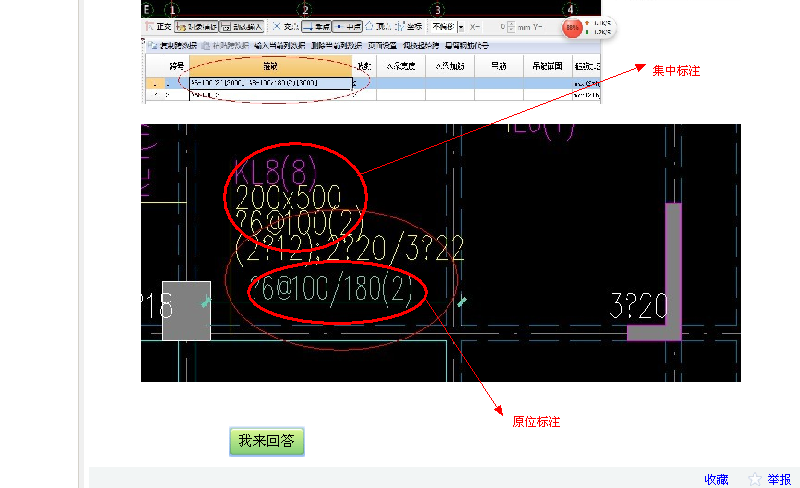Click the white 3?20 rebar label
Viewport: 800px width, 488px height.
point(639,306)
